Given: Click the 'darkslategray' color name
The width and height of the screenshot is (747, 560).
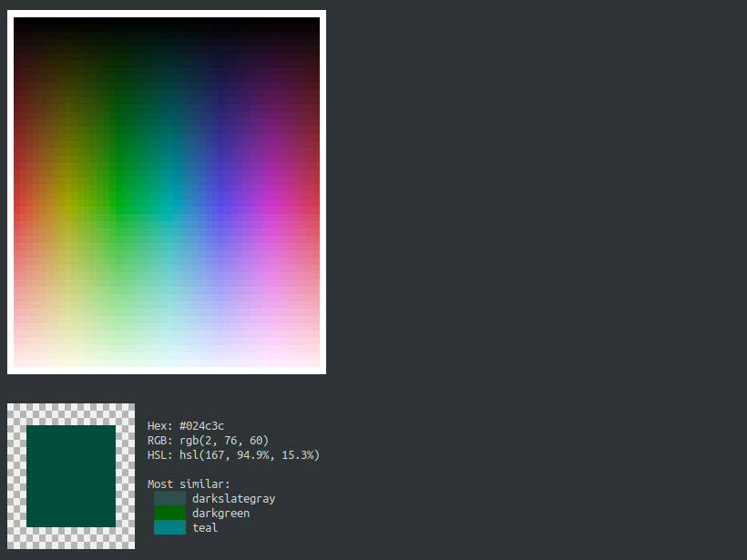Looking at the screenshot, I should point(233,499).
